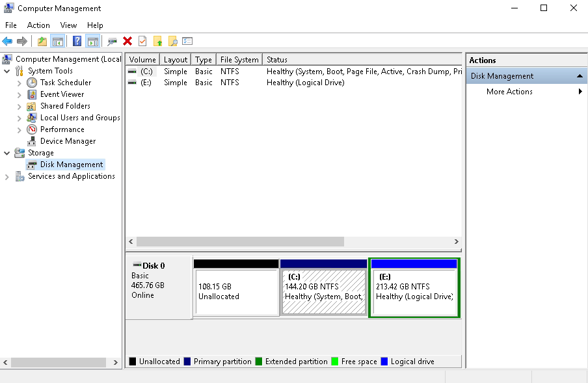Open Help via the blue question mark icon
Screen dimensions: 588x383
click(77, 41)
